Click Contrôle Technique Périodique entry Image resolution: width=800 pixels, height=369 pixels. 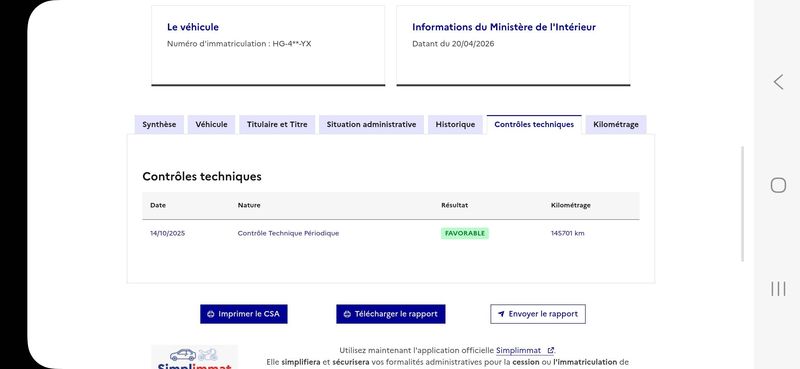[288, 233]
